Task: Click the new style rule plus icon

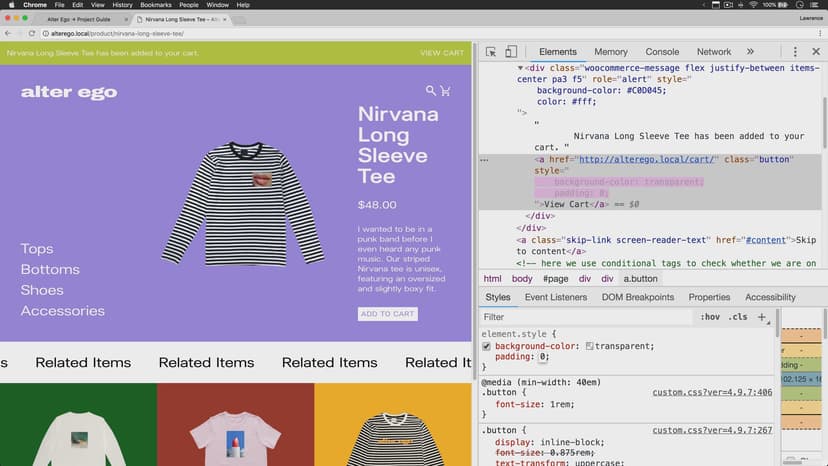Action: point(762,317)
